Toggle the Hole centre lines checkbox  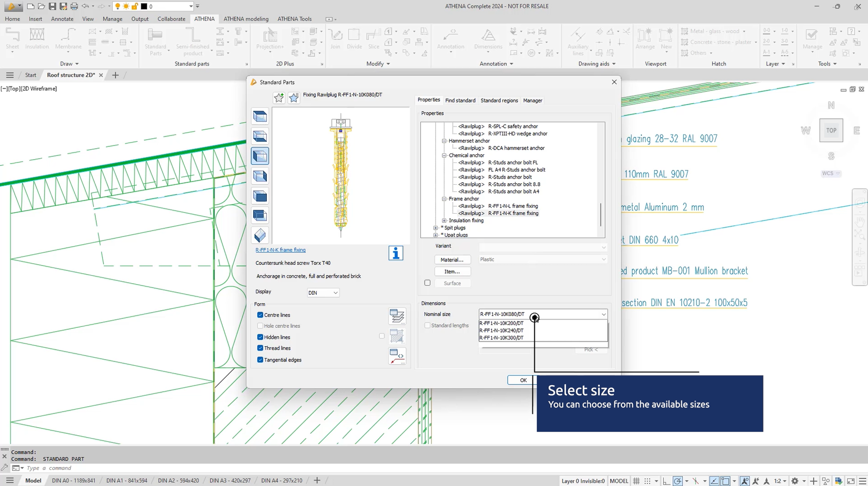[x=260, y=326]
